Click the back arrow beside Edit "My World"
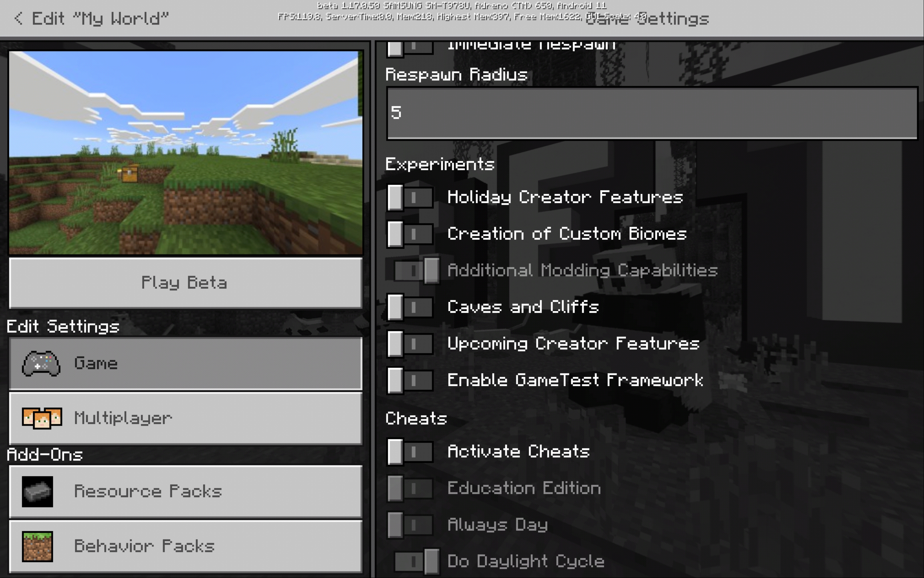Image resolution: width=924 pixels, height=578 pixels. 18,18
